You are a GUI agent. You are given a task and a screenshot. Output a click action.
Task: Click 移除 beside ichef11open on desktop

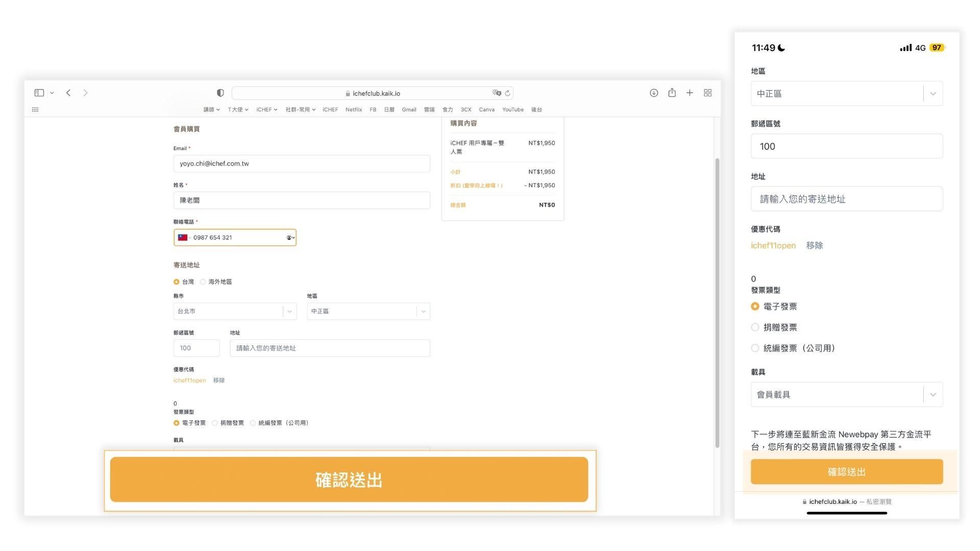[x=219, y=381]
